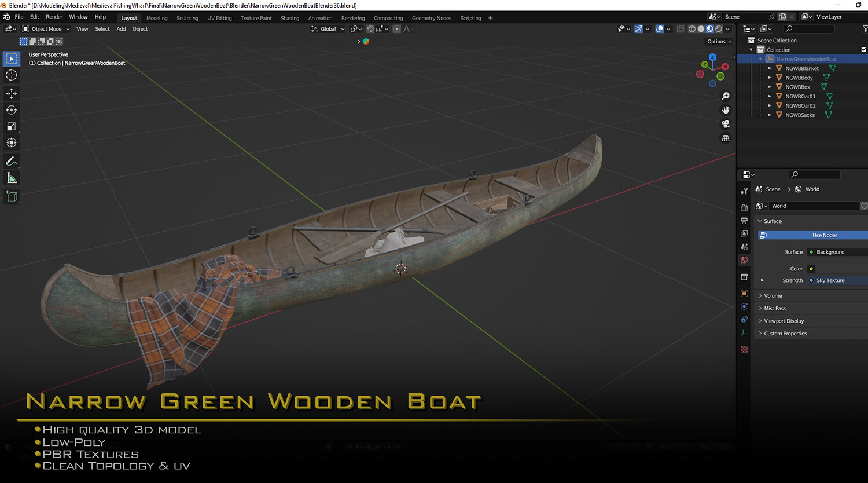Open the viewport Options button
The image size is (868, 483).
tap(719, 42)
